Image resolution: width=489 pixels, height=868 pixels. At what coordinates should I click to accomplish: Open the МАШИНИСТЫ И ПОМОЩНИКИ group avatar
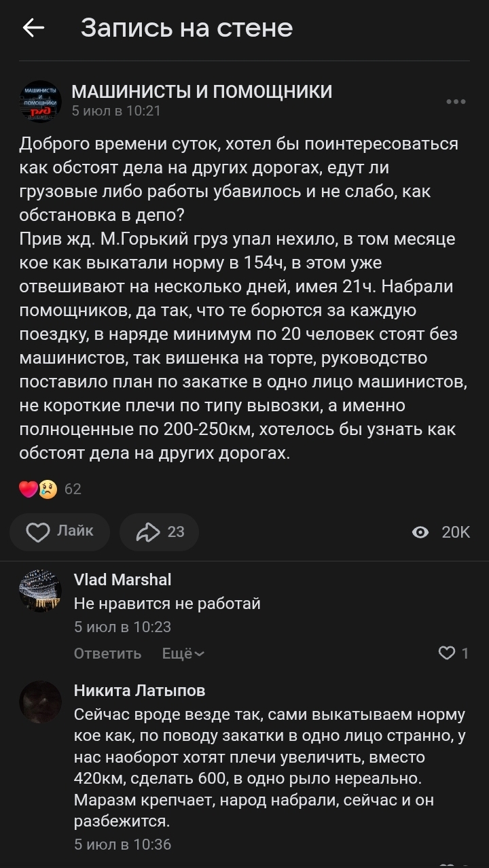pos(40,102)
